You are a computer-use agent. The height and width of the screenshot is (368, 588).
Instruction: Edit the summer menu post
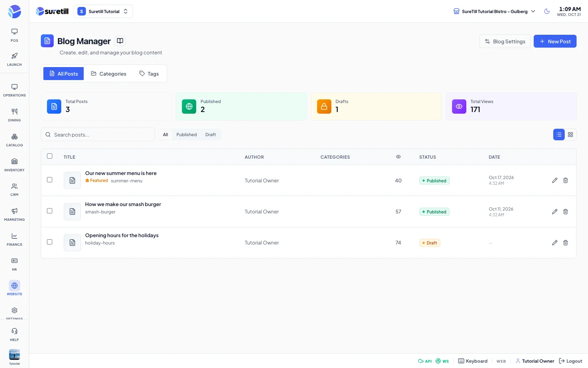pyautogui.click(x=555, y=180)
